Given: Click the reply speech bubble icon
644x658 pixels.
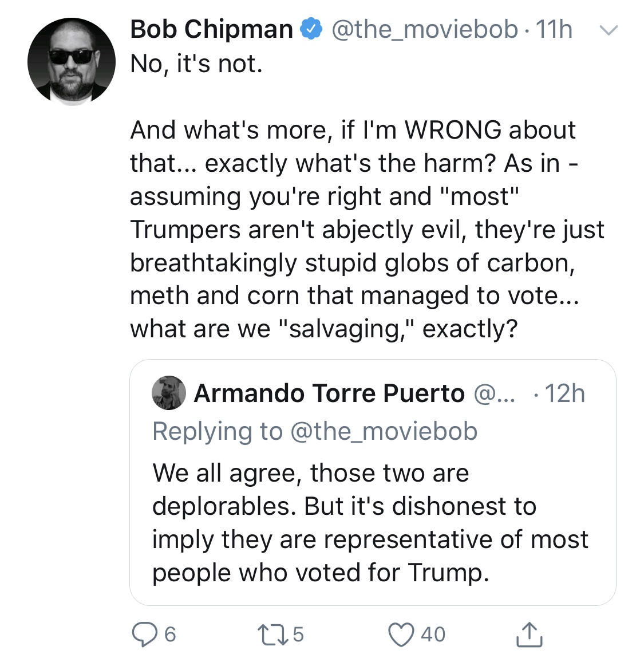Looking at the screenshot, I should pyautogui.click(x=144, y=634).
